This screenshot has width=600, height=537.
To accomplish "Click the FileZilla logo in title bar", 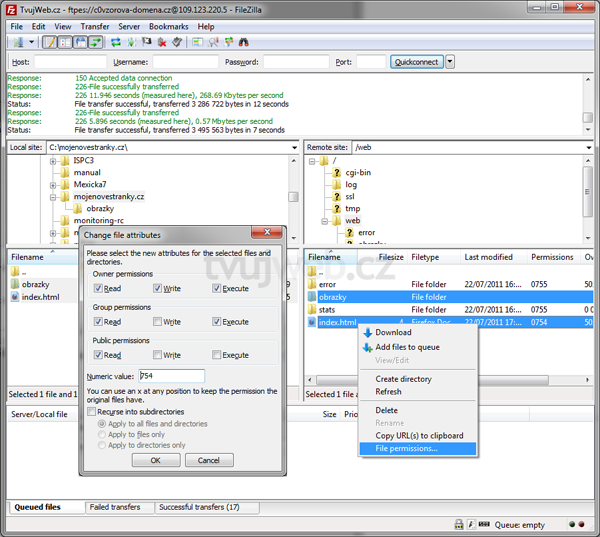I will (x=12, y=10).
